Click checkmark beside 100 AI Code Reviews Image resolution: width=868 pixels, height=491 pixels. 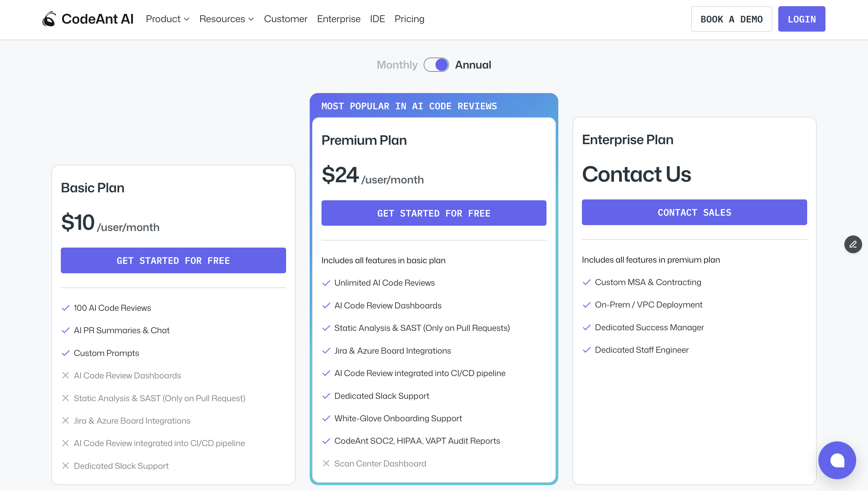click(65, 308)
